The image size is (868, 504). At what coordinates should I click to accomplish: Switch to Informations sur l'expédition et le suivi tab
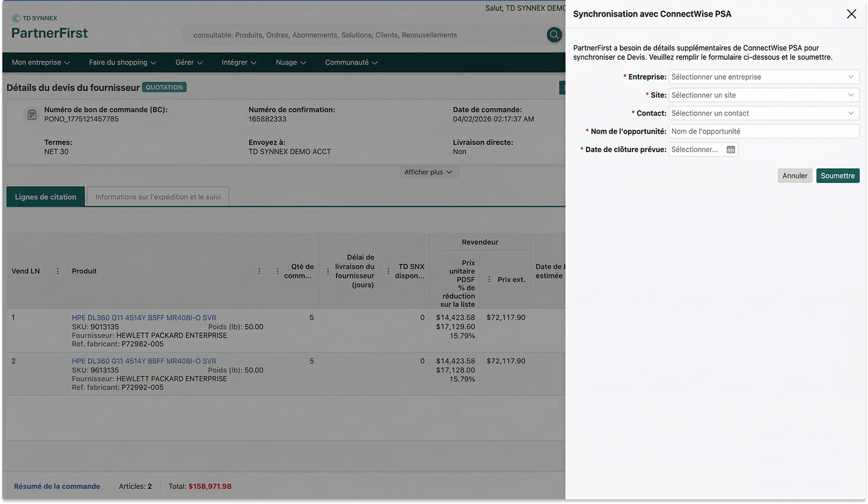coord(158,197)
